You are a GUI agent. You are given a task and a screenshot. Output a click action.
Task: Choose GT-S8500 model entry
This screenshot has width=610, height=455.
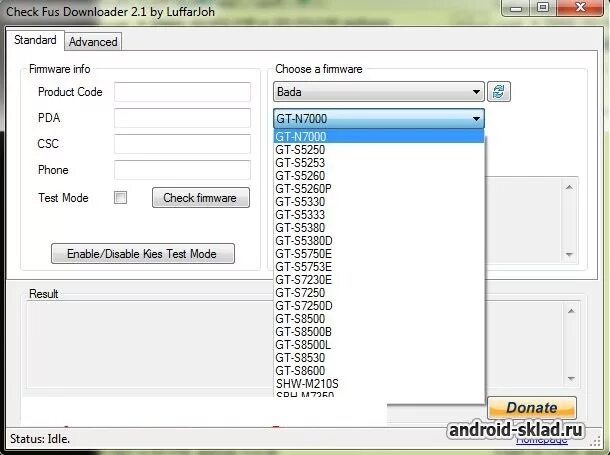379,318
